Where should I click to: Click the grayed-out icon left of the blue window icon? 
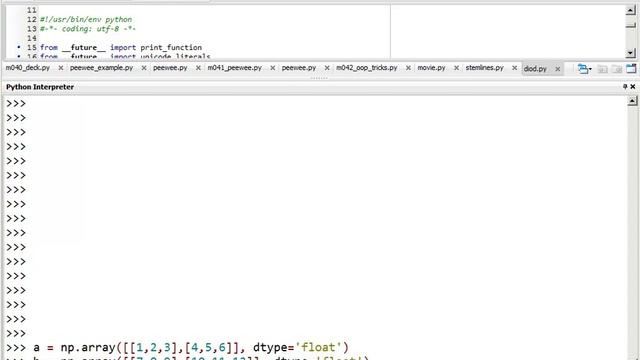coord(617,69)
